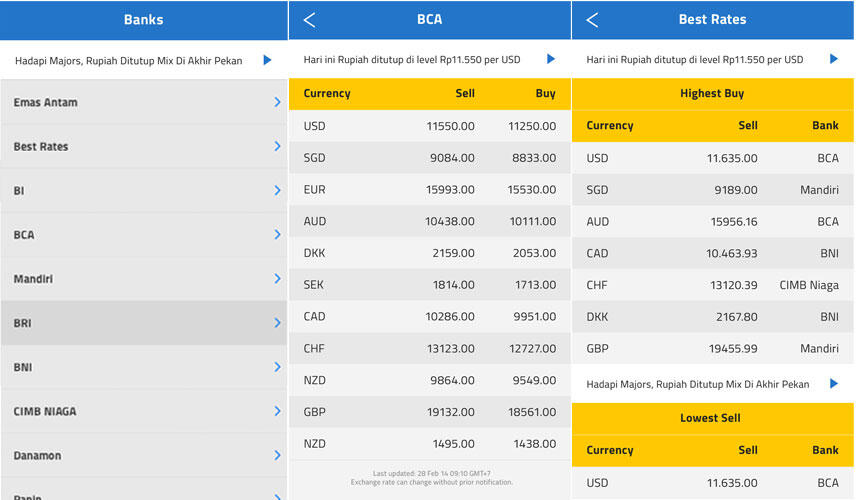Open BI row chevron
Screen dimensions: 856x500
pyautogui.click(x=277, y=191)
